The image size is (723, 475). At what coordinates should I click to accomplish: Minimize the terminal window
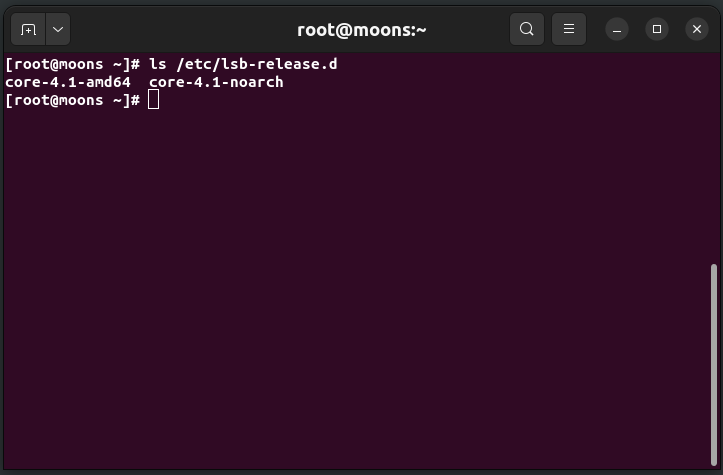617,30
